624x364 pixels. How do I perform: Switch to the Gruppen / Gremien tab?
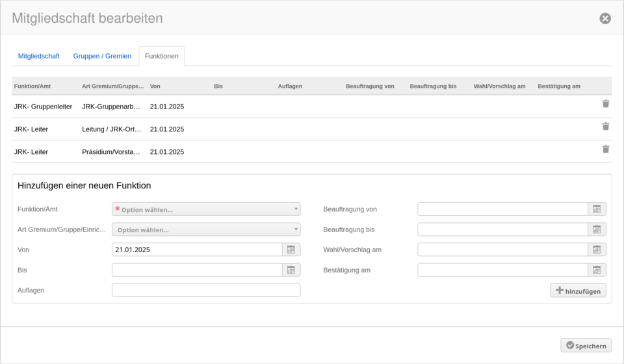(102, 57)
